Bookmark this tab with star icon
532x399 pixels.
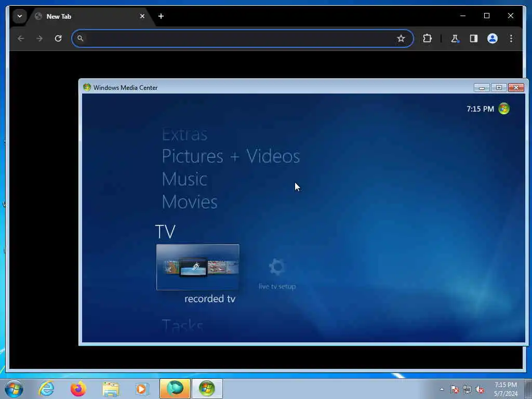tap(401, 38)
